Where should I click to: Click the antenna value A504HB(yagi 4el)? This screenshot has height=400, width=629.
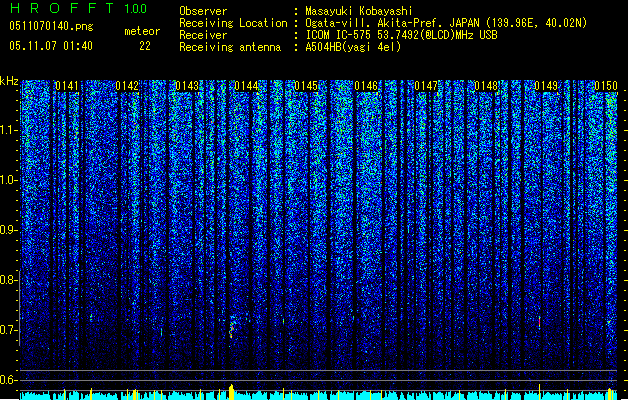tap(353, 47)
